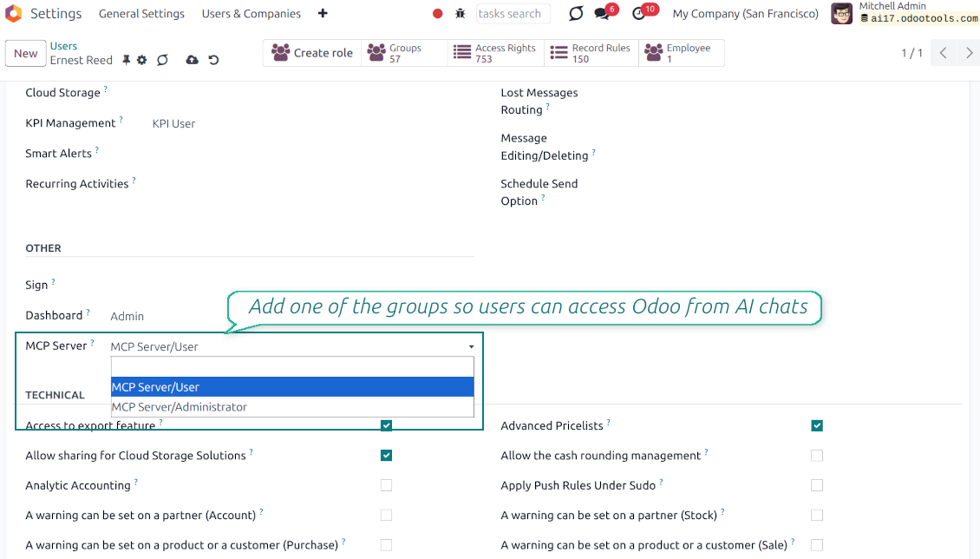Click the New button
The height and width of the screenshot is (559, 980).
(x=25, y=53)
